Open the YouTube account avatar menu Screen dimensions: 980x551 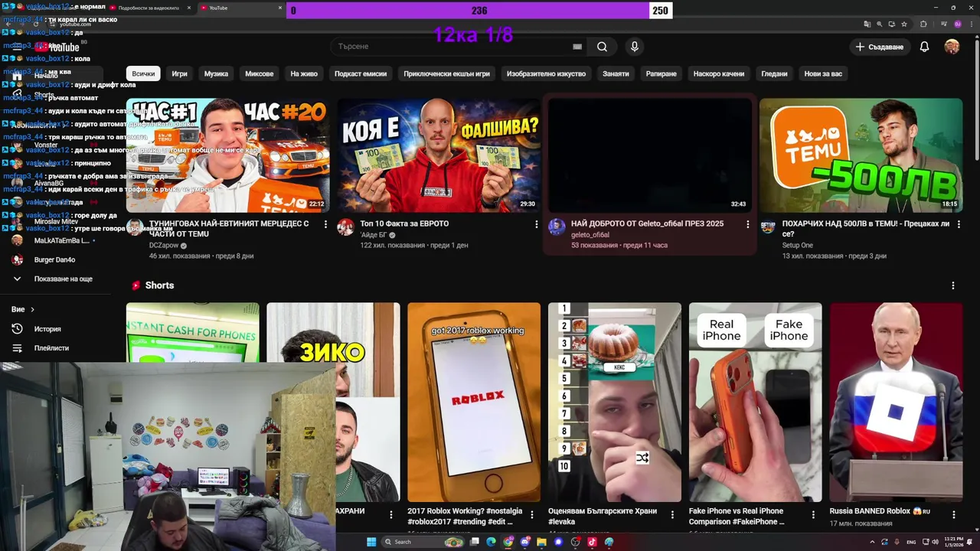(952, 47)
